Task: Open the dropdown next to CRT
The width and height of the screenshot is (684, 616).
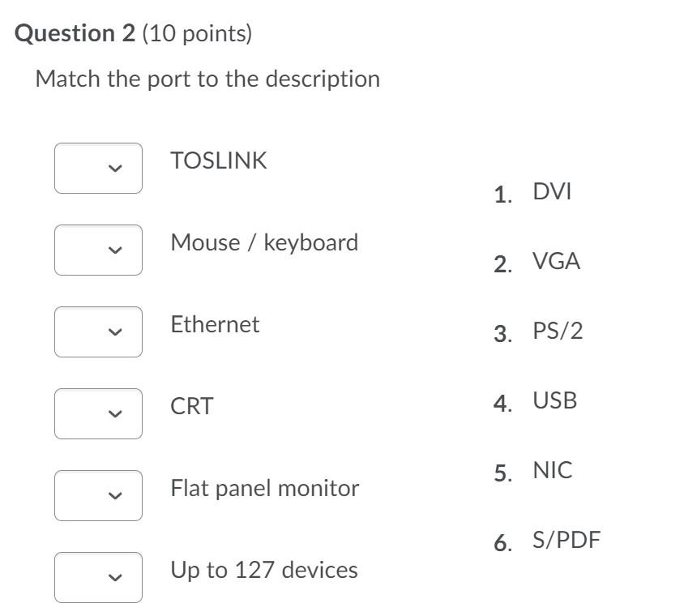Action: (x=97, y=414)
